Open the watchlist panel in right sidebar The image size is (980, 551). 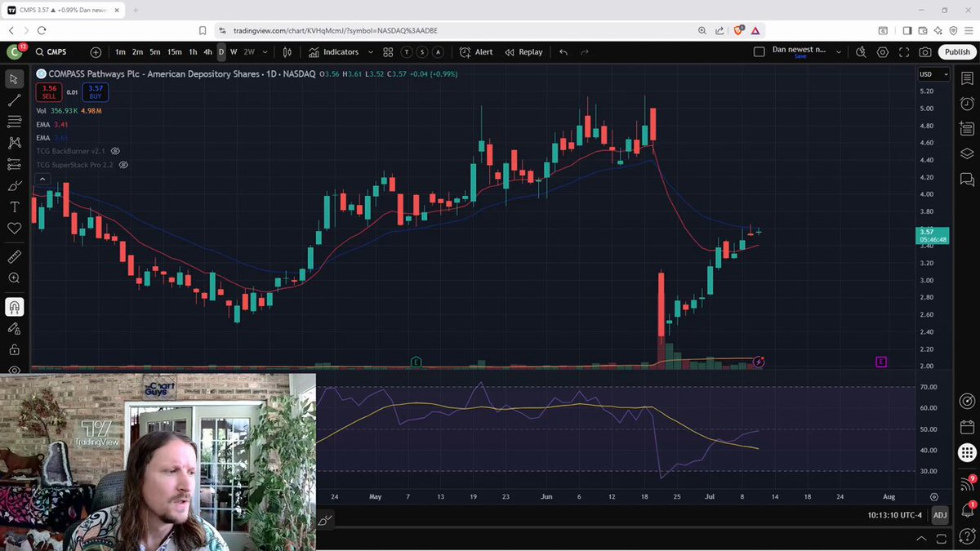point(967,79)
